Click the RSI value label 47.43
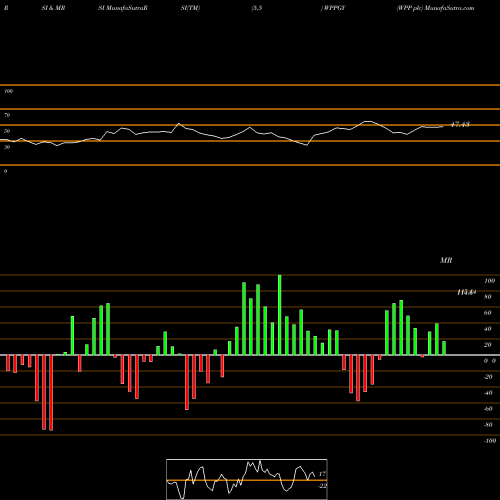The height and width of the screenshot is (500, 500). (x=460, y=124)
